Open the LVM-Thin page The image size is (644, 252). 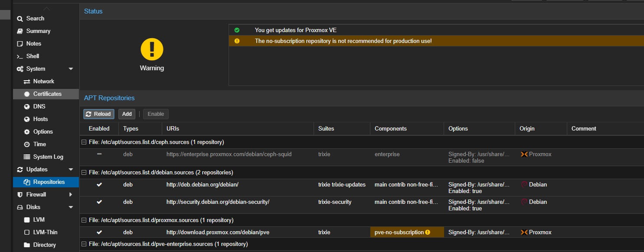pos(46,232)
